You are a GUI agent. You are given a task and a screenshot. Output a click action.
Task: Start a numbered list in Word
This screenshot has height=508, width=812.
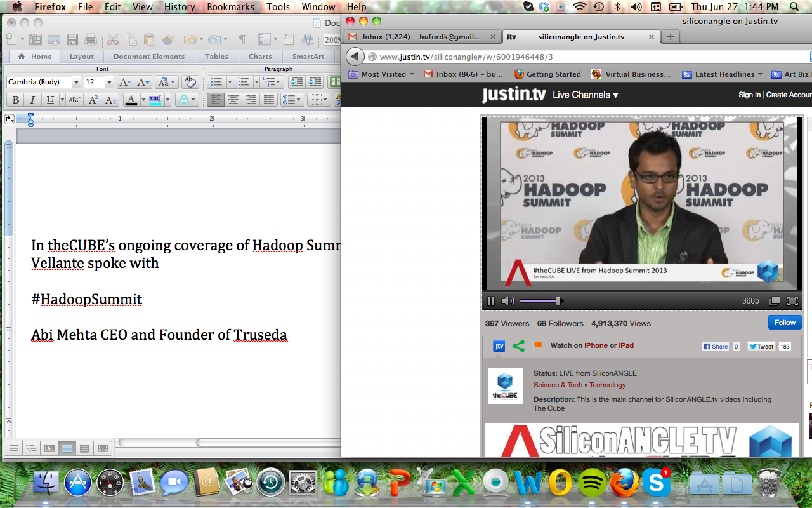(242, 82)
